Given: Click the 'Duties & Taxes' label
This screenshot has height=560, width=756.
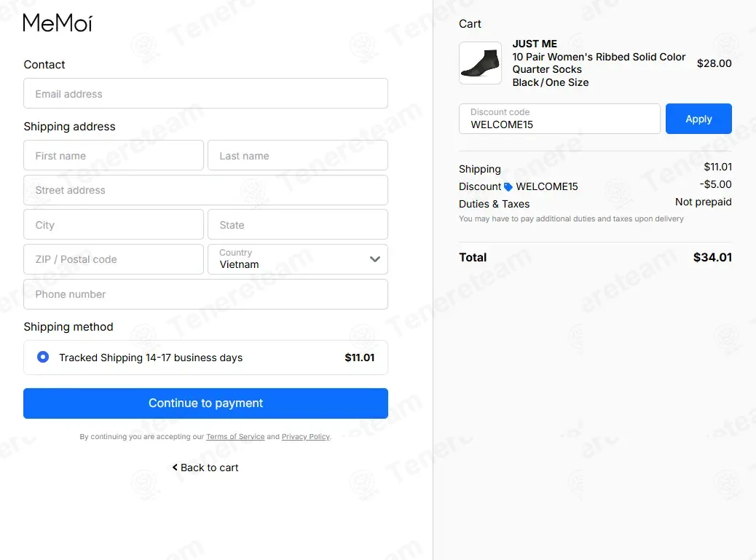Looking at the screenshot, I should (x=495, y=204).
